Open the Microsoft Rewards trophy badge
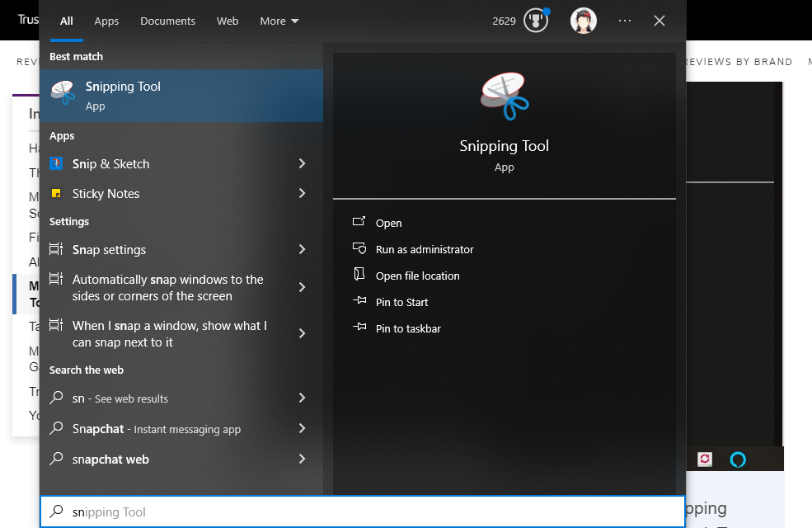The image size is (812, 528). click(536, 21)
